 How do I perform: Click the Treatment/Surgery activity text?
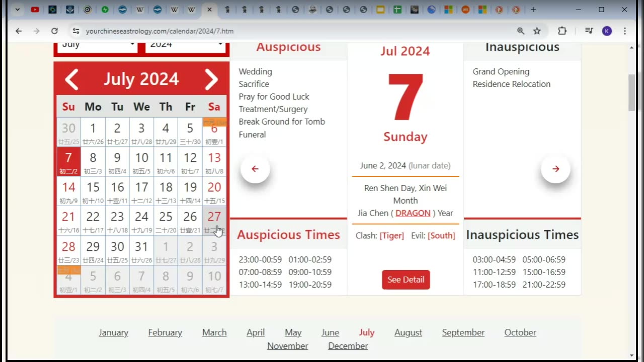point(273,109)
